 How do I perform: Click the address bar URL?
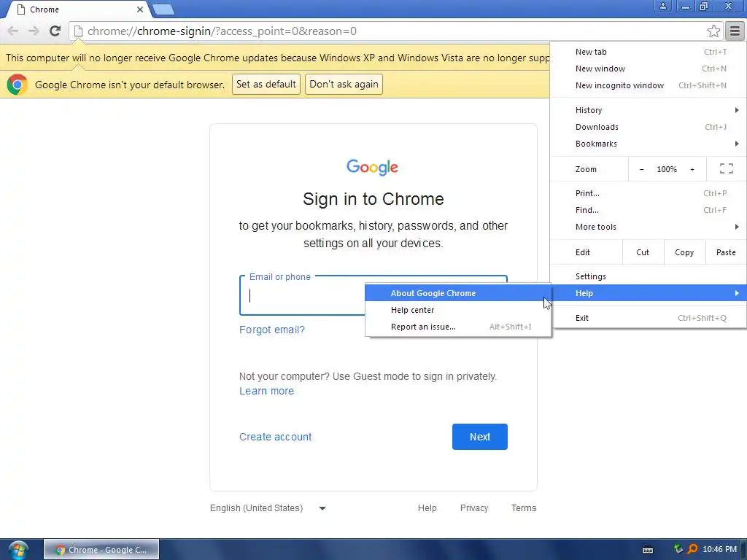click(222, 31)
